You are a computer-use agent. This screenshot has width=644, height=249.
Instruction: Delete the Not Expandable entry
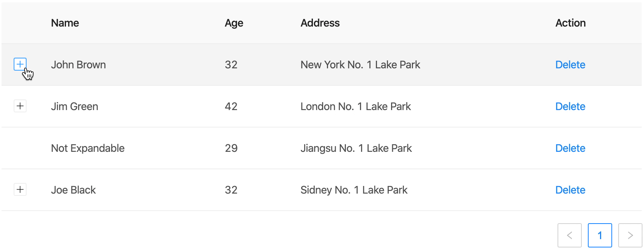[570, 148]
